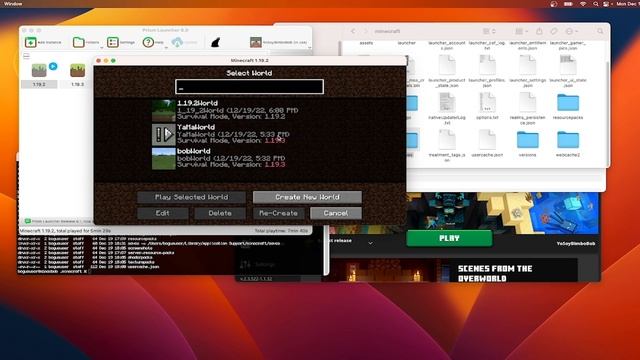Click Tags icon in Finder toolbar
Screen dimensions: 640x360
click(554, 31)
